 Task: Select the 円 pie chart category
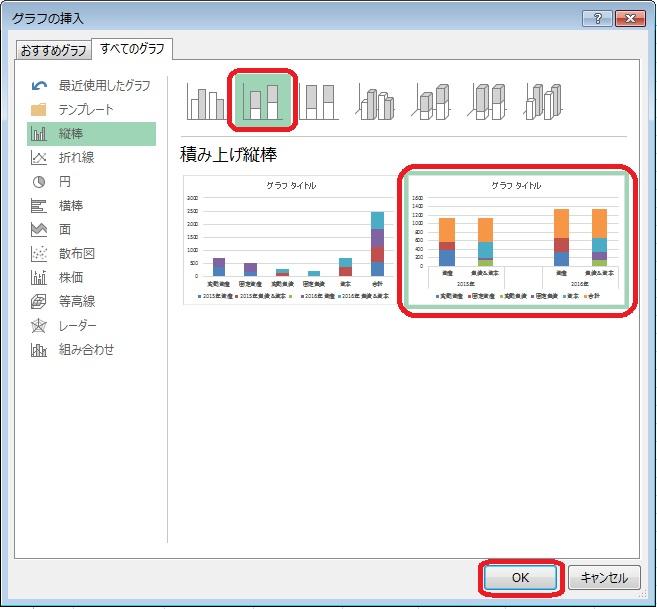(x=65, y=182)
